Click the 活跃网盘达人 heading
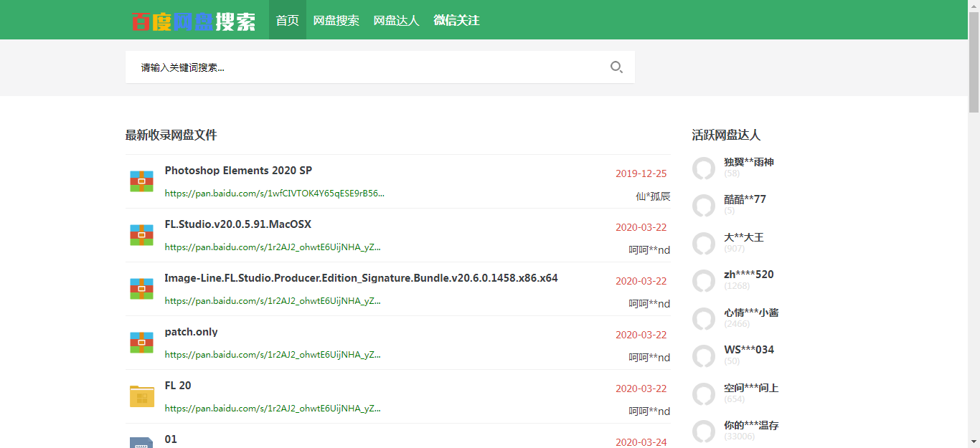Image resolution: width=980 pixels, height=448 pixels. click(x=726, y=135)
